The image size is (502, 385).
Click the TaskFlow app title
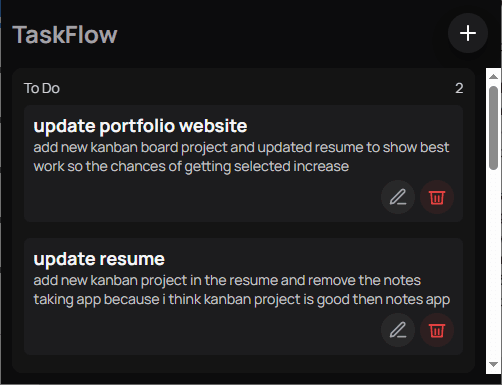click(x=65, y=35)
